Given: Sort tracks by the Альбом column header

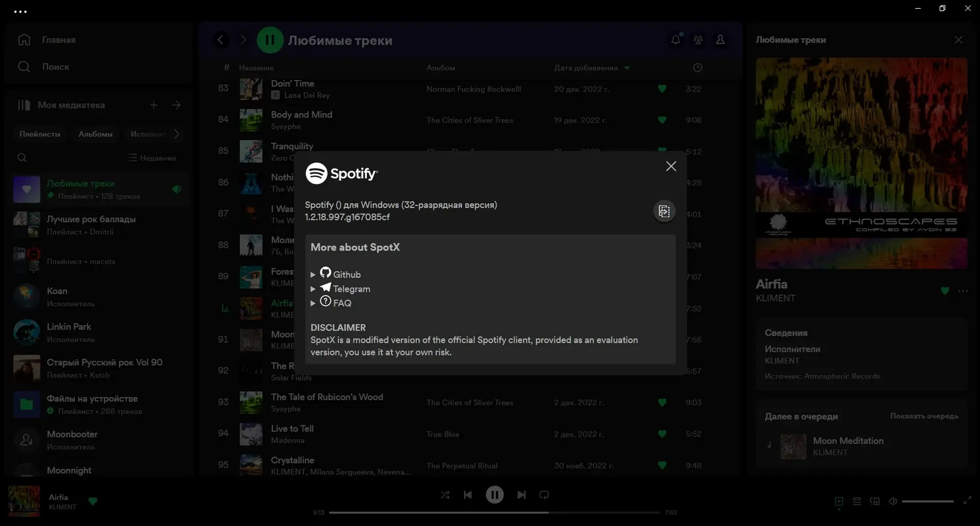Looking at the screenshot, I should pos(441,67).
